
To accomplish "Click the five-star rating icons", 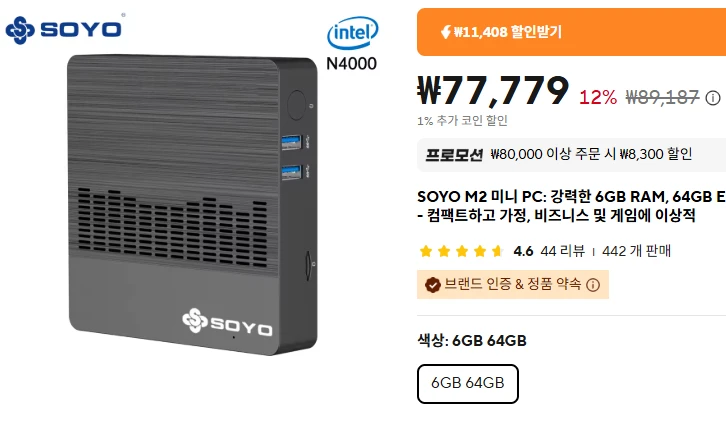I will coord(461,251).
